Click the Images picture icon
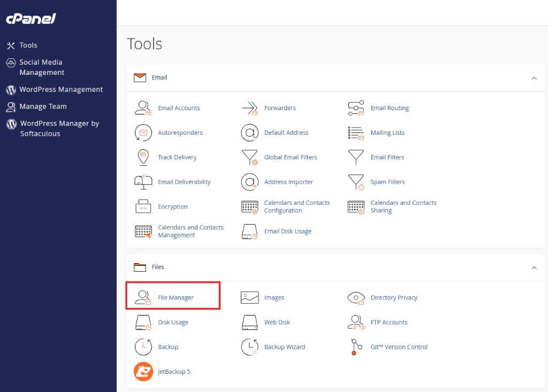This screenshot has height=392, width=548. pyautogui.click(x=249, y=298)
